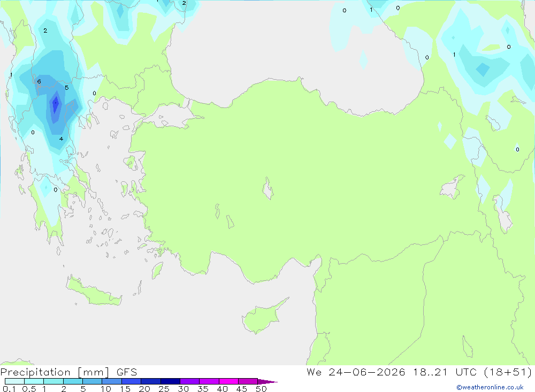Select the 35–40 mm violet legend swatch
This screenshot has height=392, width=535.
pos(209,381)
